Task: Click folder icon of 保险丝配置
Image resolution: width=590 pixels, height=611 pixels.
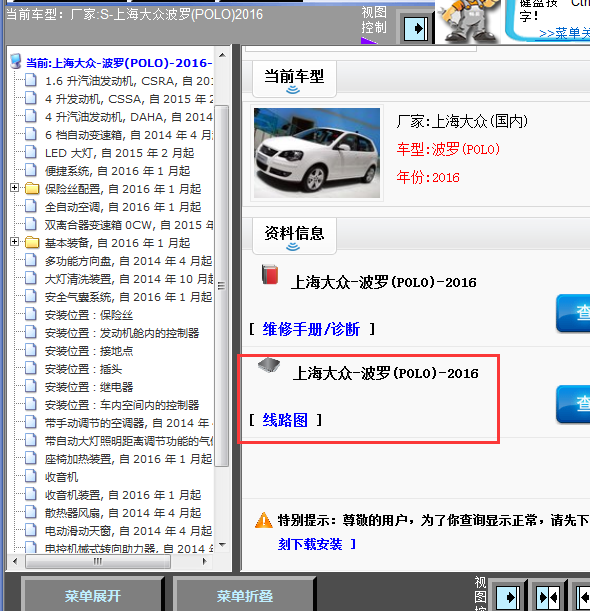Action: (x=32, y=189)
